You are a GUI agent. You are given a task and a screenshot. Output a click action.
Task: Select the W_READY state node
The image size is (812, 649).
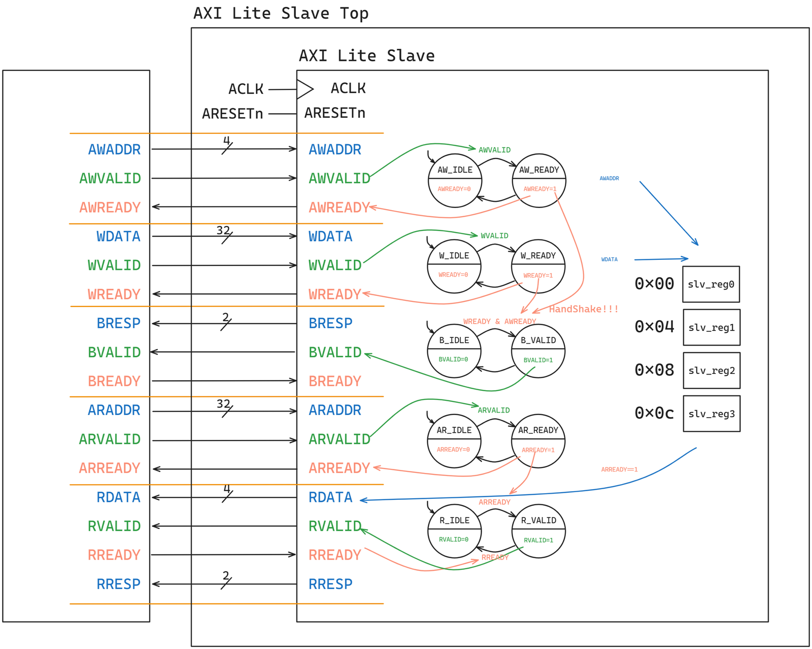(x=538, y=266)
